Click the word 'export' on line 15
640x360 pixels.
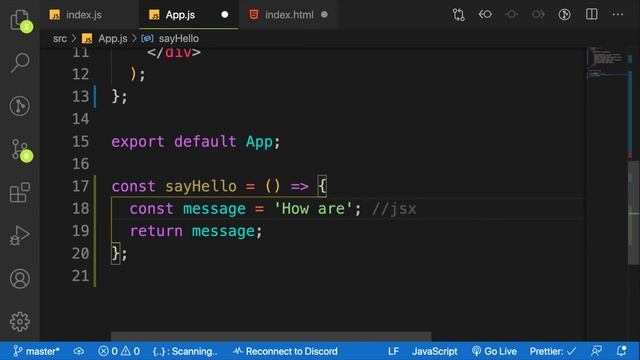(138, 142)
